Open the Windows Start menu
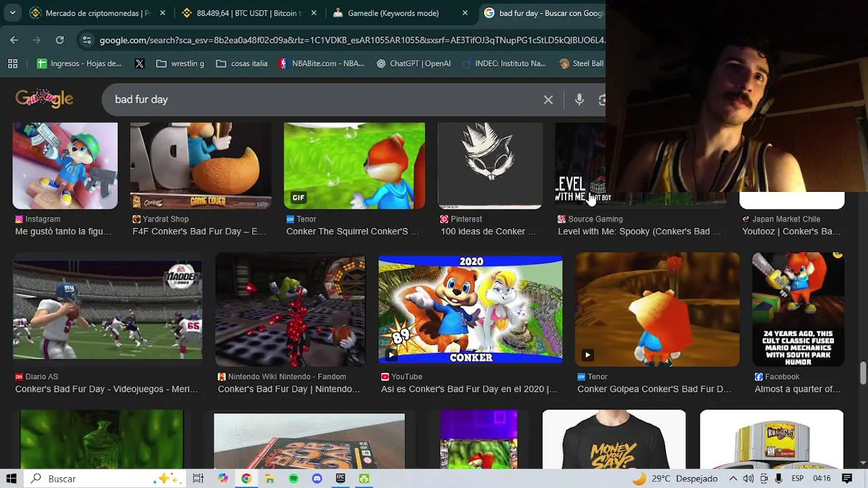This screenshot has height=488, width=868. click(12, 479)
